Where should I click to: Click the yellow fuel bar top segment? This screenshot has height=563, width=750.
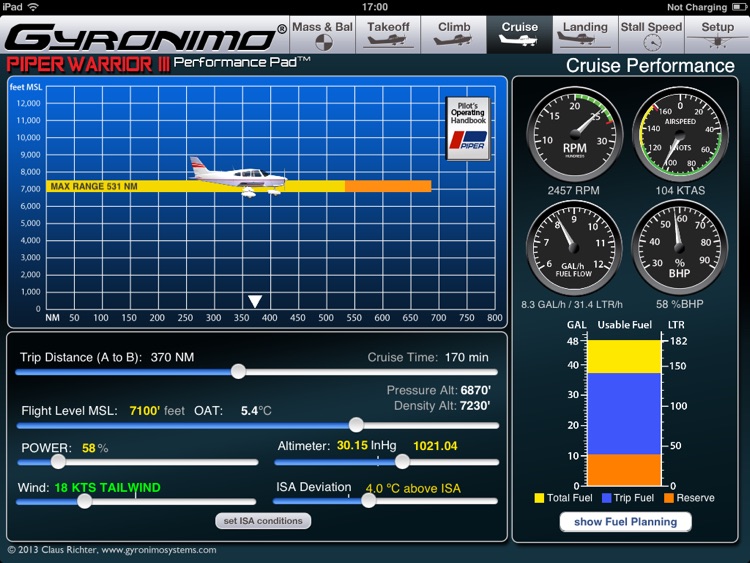click(624, 357)
